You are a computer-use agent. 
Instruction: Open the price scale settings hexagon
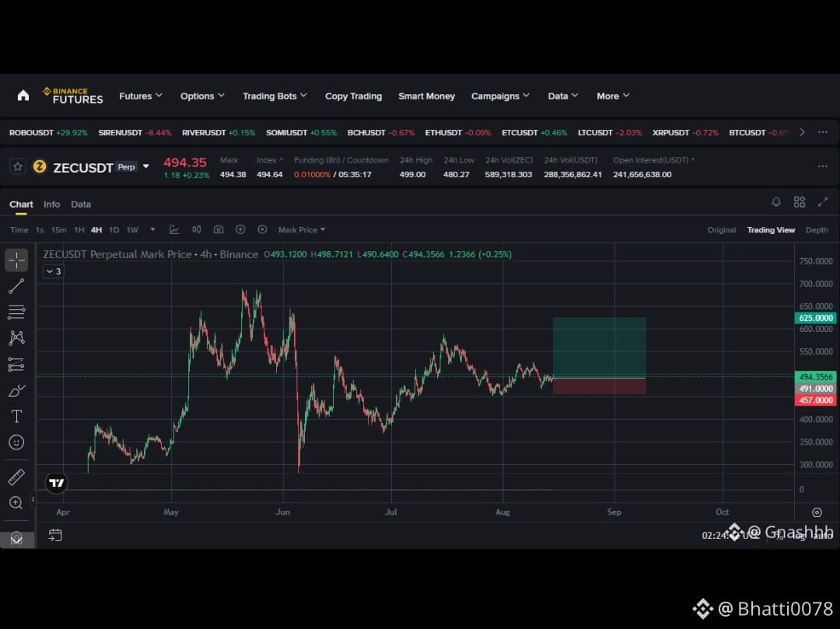pyautogui.click(x=817, y=512)
